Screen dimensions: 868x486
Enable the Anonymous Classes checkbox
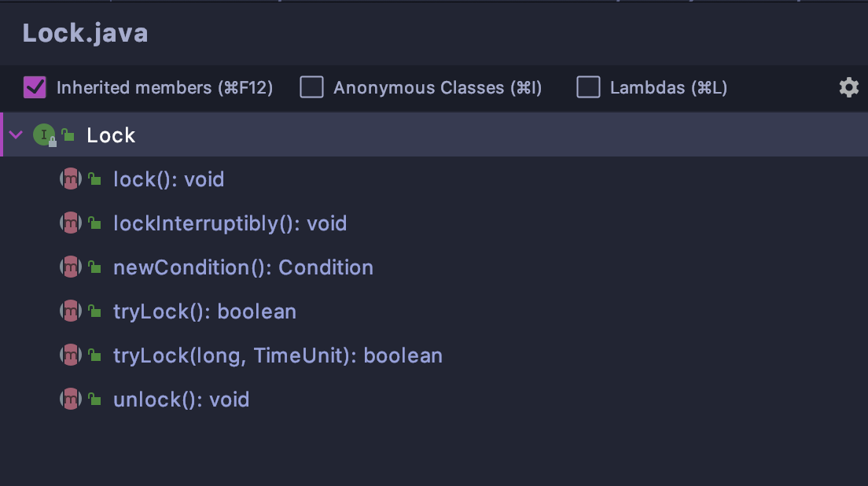pos(312,87)
